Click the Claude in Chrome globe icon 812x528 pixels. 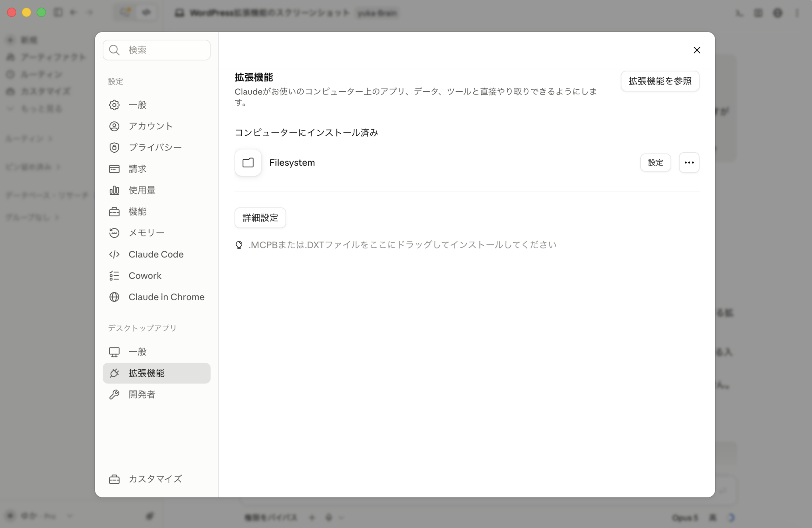click(114, 297)
